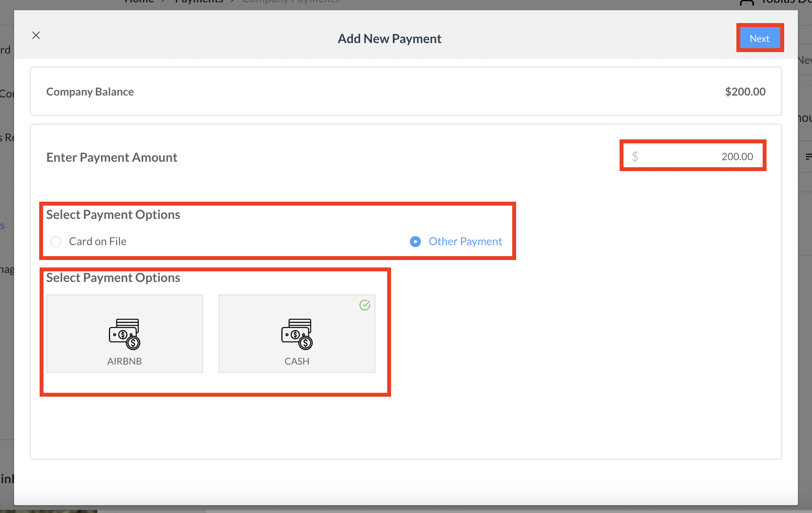Click the AIRBNB money icon
Screen dimensions: 812x513
point(125,334)
